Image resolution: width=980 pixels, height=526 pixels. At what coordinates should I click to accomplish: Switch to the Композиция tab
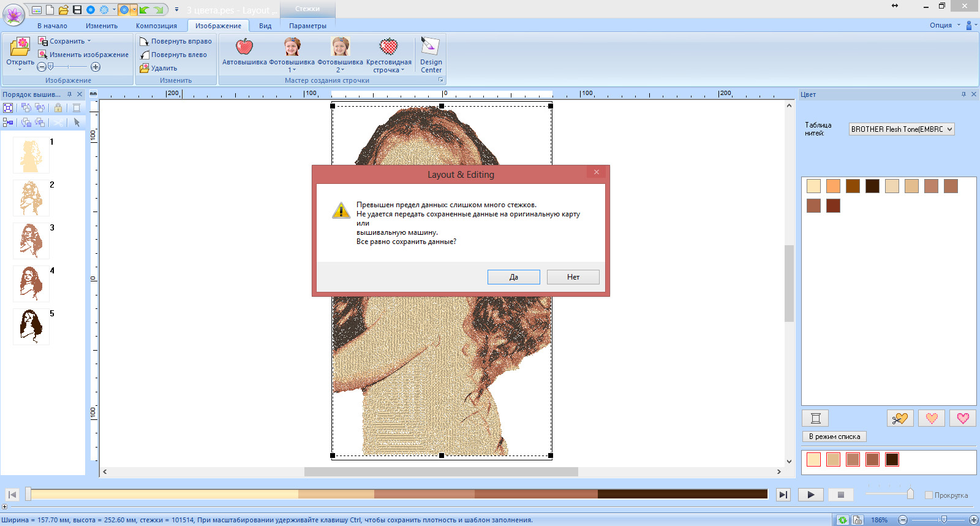pyautogui.click(x=156, y=26)
